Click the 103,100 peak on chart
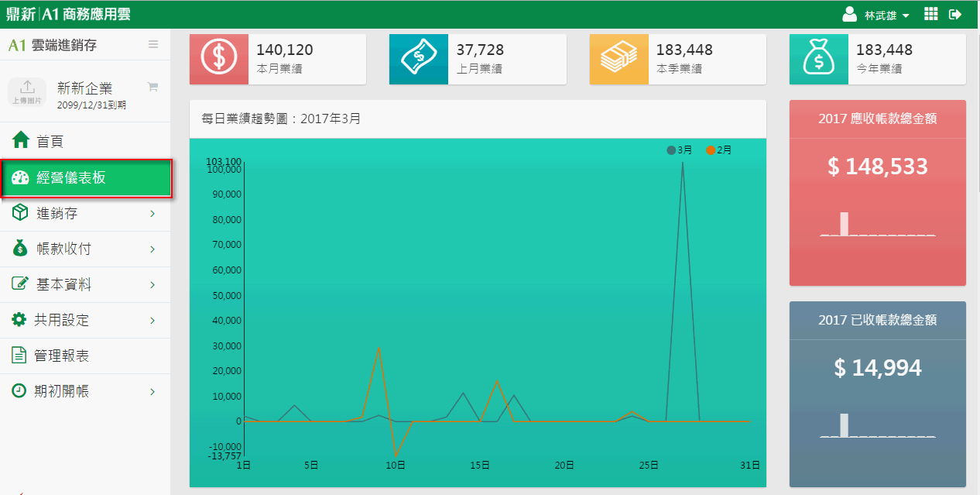Viewport: 980px width, 495px height. (x=683, y=163)
